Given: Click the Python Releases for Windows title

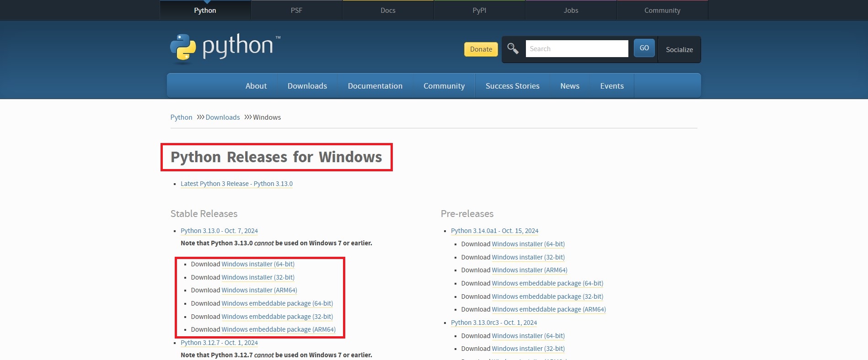Looking at the screenshot, I should tap(276, 157).
